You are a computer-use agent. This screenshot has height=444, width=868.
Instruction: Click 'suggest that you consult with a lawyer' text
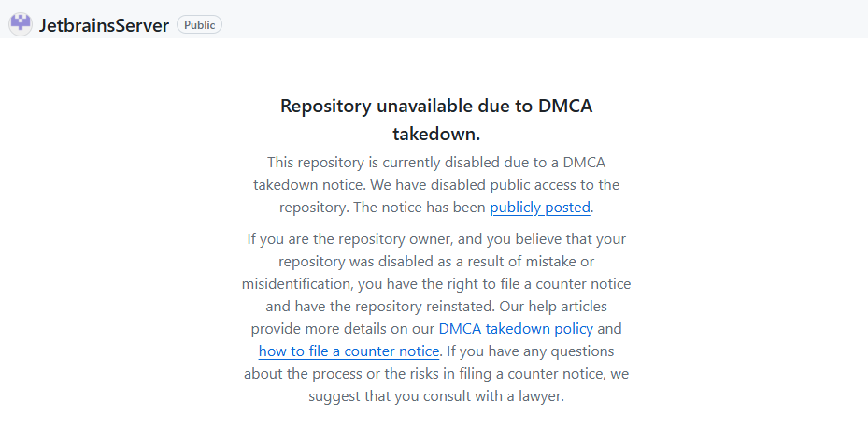tap(436, 396)
